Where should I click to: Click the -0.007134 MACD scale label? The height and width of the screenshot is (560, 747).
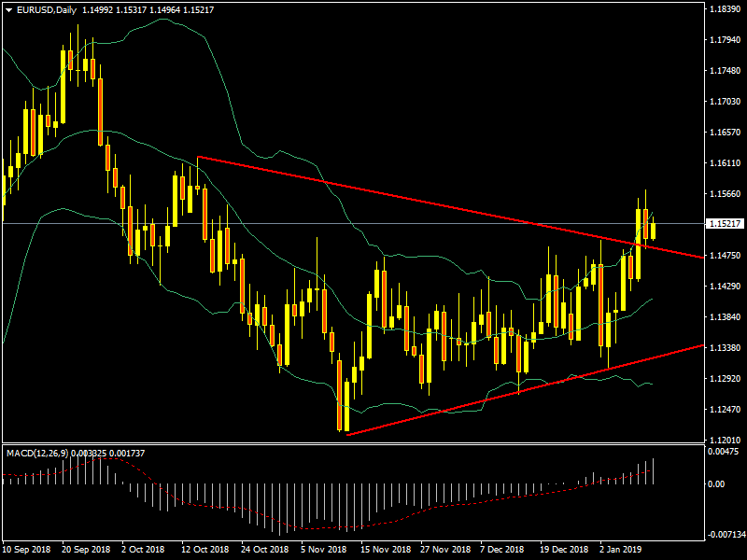(x=726, y=535)
